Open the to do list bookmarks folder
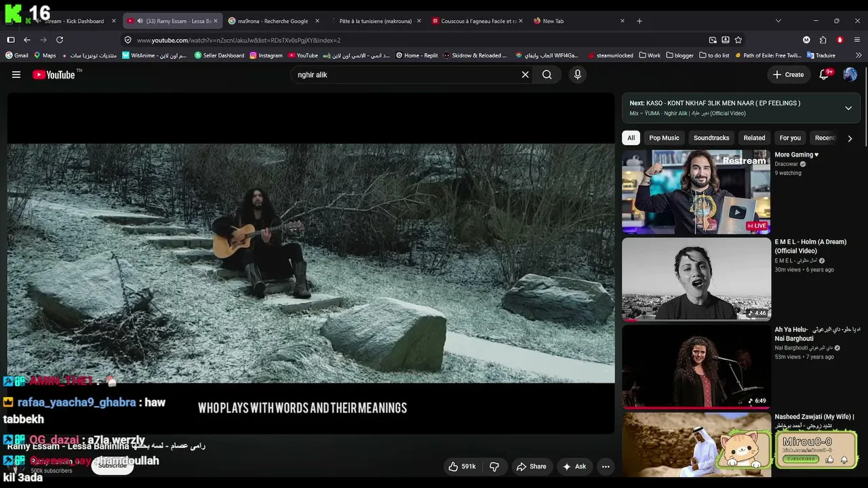The height and width of the screenshot is (488, 868). [x=713, y=56]
